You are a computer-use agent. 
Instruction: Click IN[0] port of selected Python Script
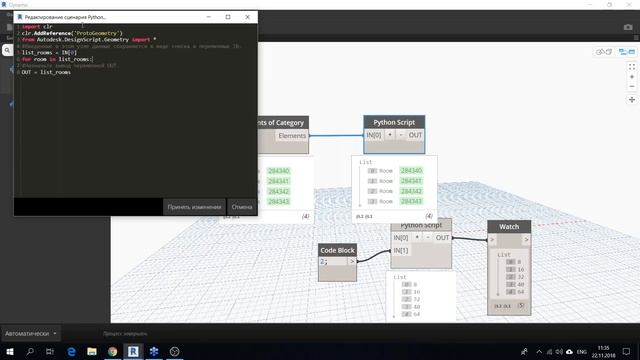(x=374, y=135)
